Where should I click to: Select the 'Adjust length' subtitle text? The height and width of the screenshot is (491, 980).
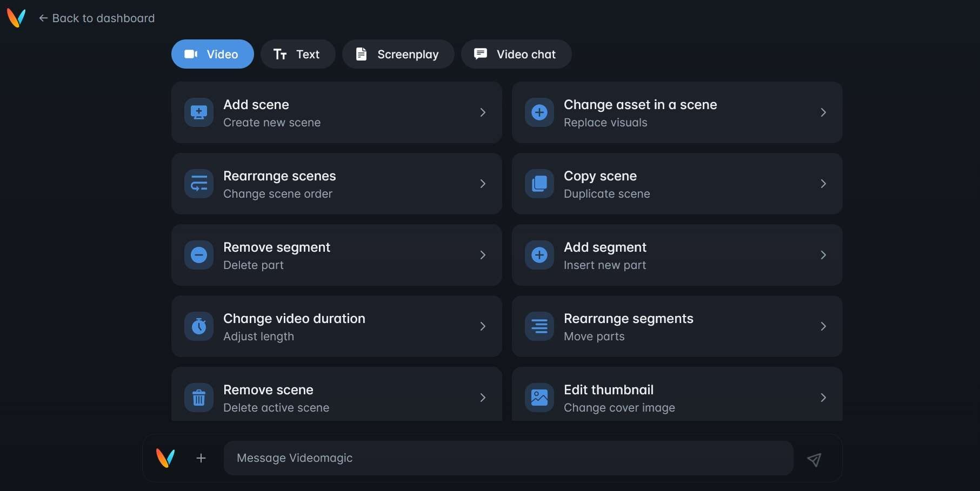tap(259, 337)
